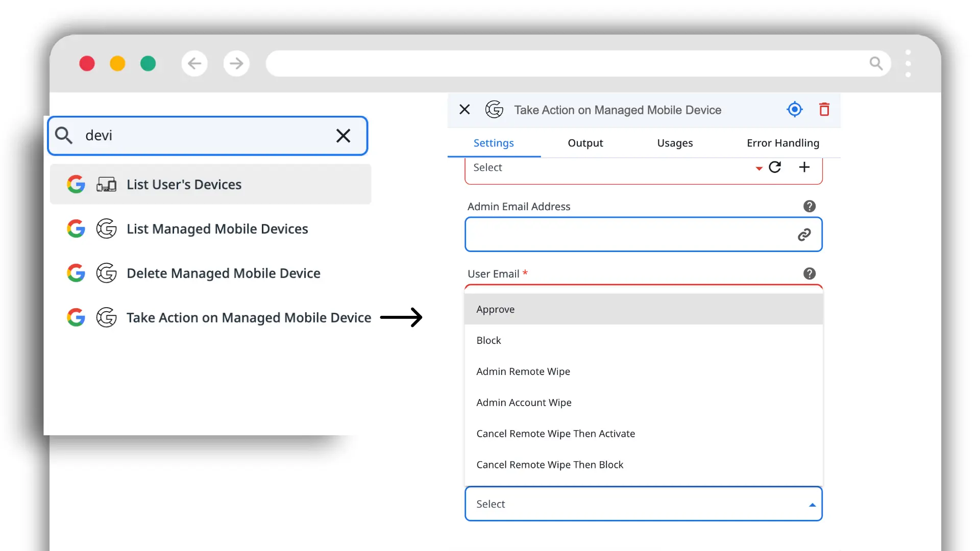This screenshot has height=551, width=980.
Task: Switch to the Settings tab
Action: [494, 143]
